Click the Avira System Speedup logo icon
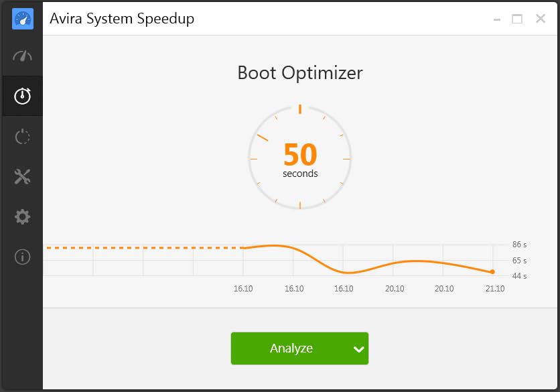 22,19
